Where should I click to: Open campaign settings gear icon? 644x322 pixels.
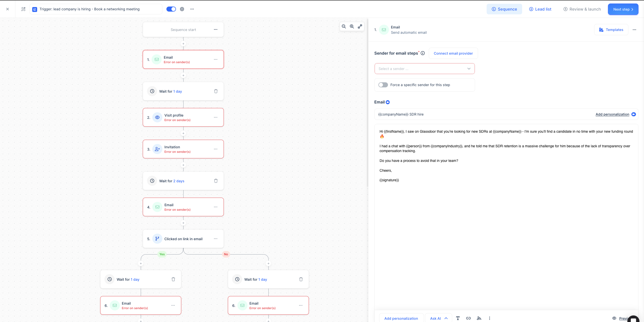coord(182,9)
